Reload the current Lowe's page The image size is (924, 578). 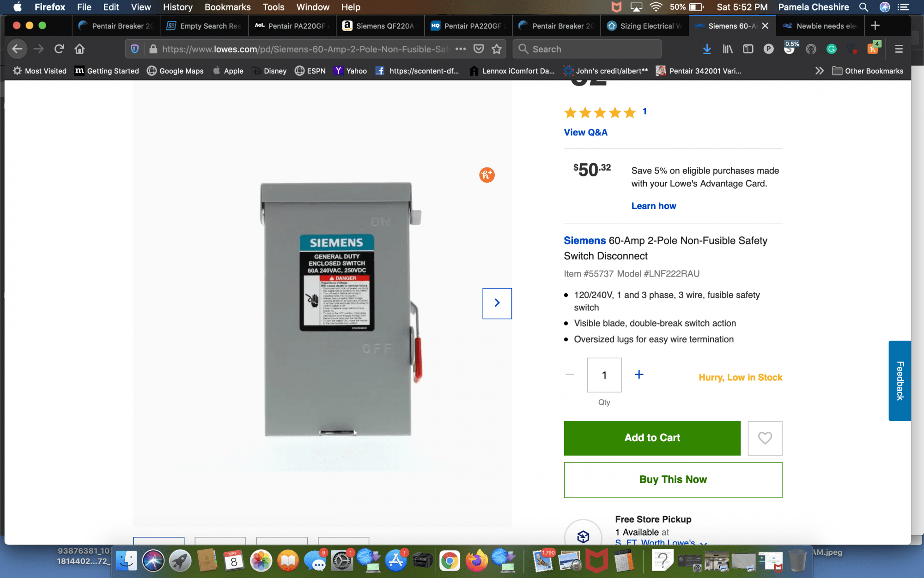pyautogui.click(x=59, y=49)
